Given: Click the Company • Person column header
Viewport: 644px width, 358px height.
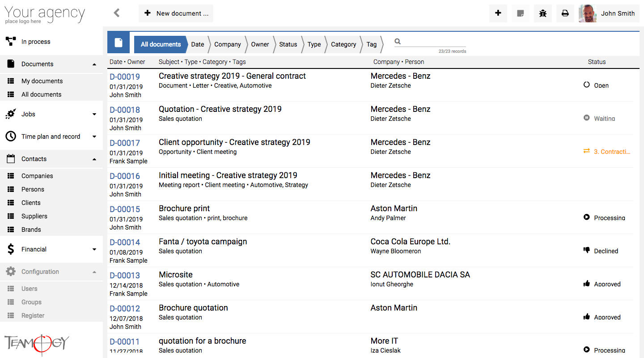Looking at the screenshot, I should point(398,62).
